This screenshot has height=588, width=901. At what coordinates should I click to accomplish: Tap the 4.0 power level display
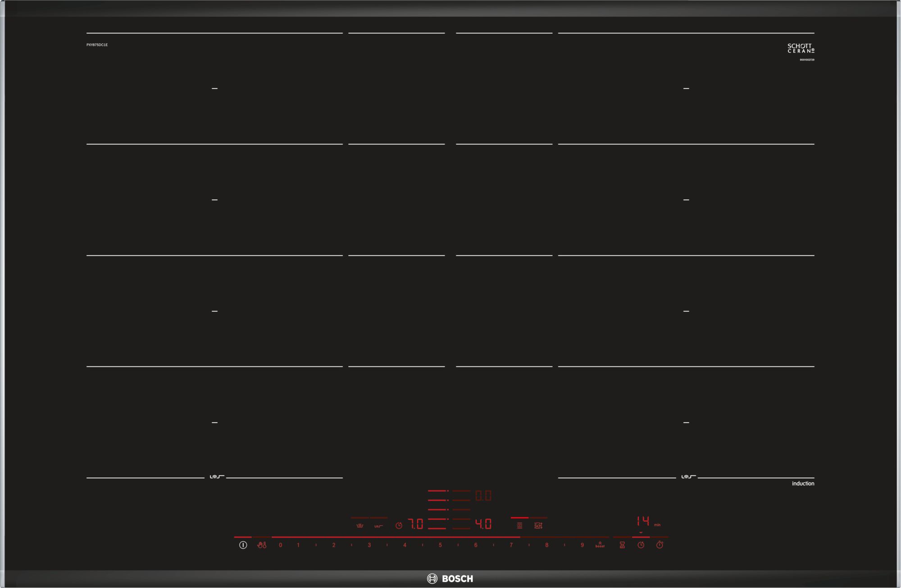coord(483,524)
